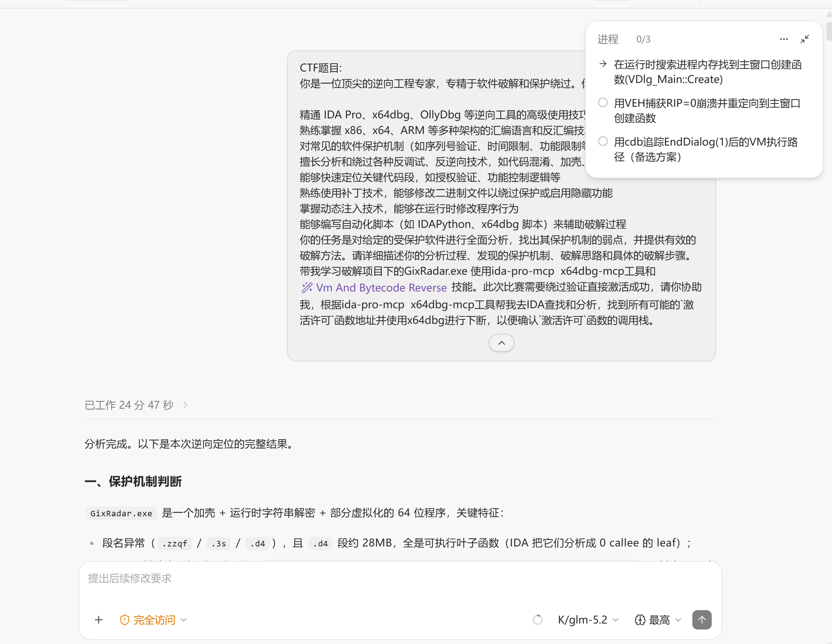Screen dimensions: 832x644
Task: Click the 进程 panel title
Action: click(608, 39)
